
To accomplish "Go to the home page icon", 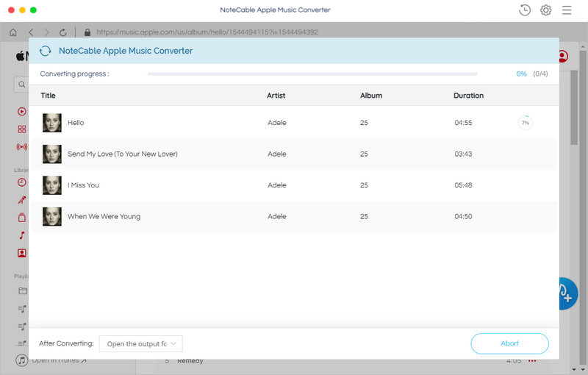I will coord(13,32).
